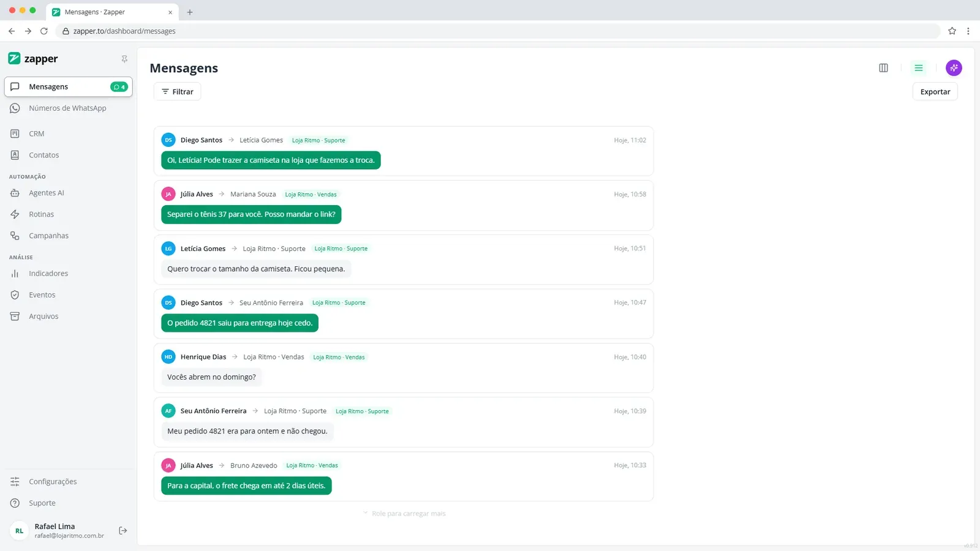Viewport: 980px width, 551px height.
Task: Log out using the exit icon
Action: [123, 531]
